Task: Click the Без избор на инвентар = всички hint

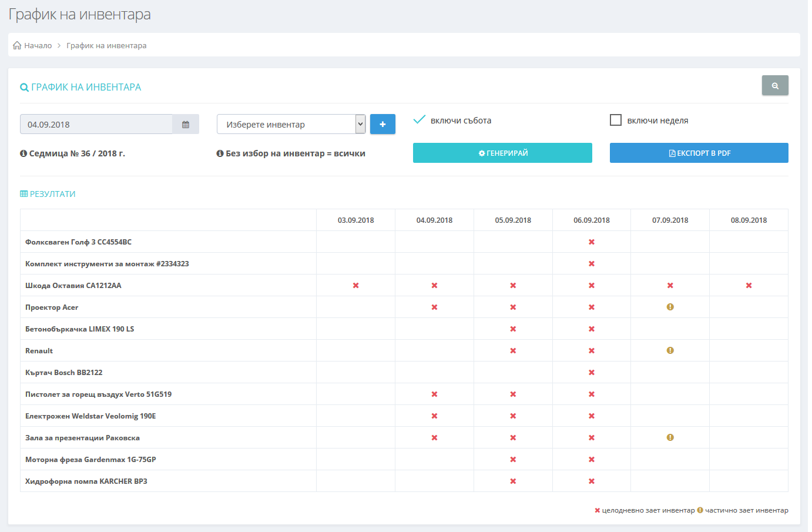Action: pos(296,153)
